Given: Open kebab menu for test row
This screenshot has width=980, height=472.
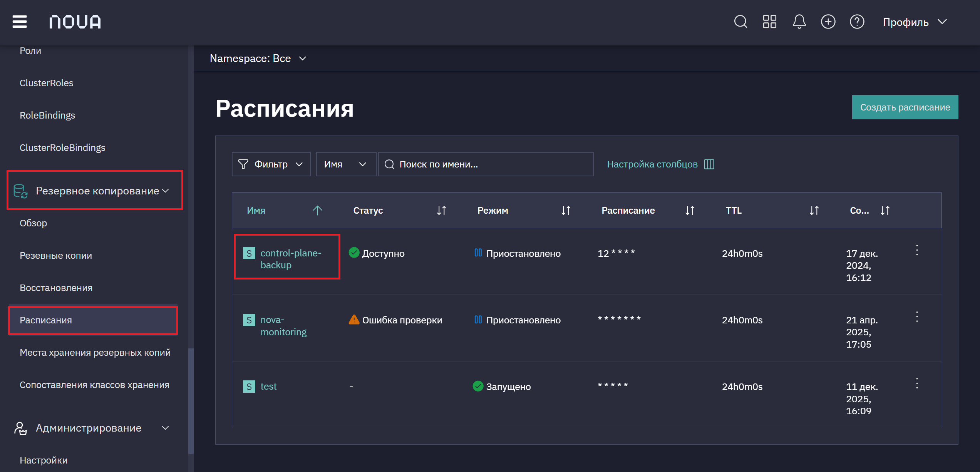Looking at the screenshot, I should 917,383.
